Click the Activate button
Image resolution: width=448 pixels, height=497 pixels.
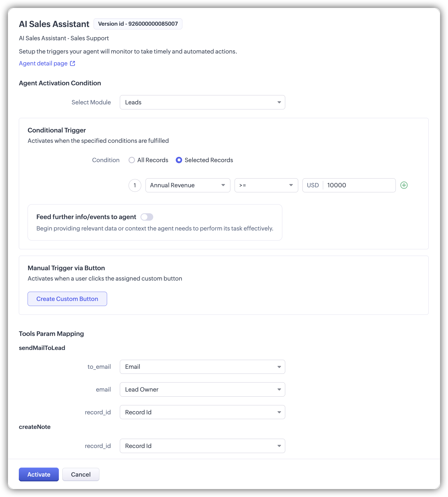click(39, 474)
